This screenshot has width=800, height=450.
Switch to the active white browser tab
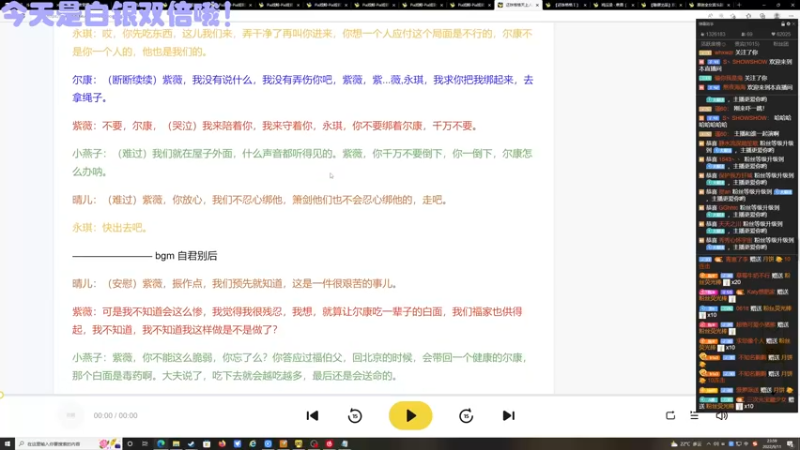coord(517,5)
